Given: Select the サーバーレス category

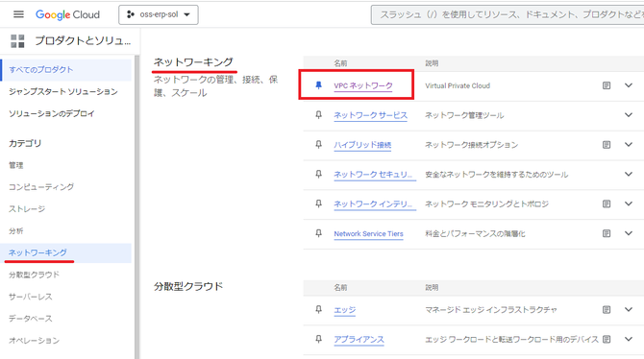Looking at the screenshot, I should (31, 297).
